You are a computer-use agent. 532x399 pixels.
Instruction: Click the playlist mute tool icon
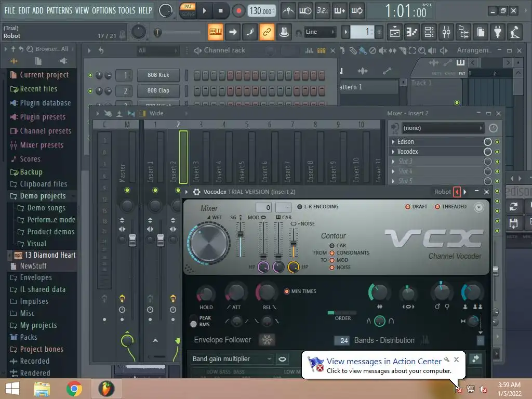coord(382,50)
